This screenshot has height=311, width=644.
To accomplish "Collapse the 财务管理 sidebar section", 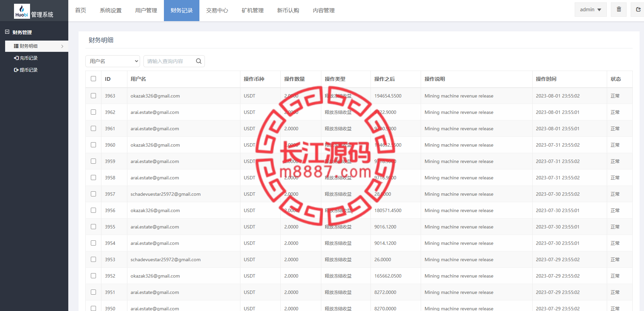I will 7,32.
